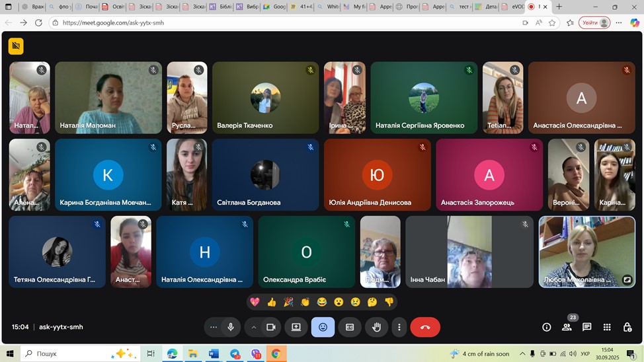
Task: Hide the emoji reactions bar
Action: click(323, 327)
